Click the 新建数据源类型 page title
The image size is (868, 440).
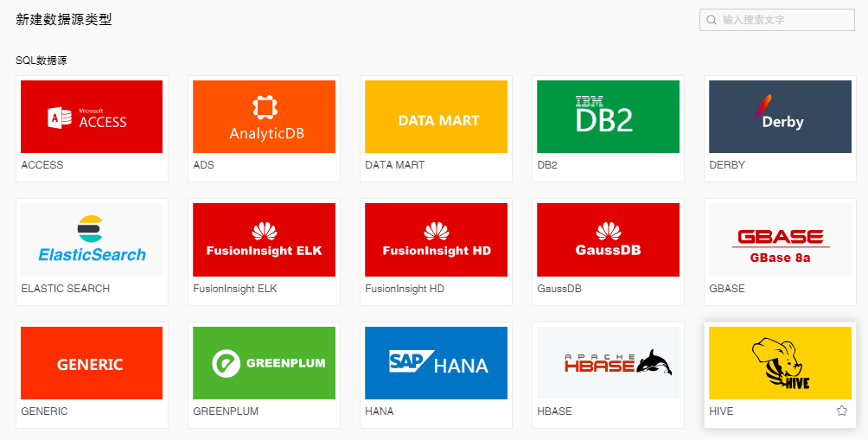[64, 20]
